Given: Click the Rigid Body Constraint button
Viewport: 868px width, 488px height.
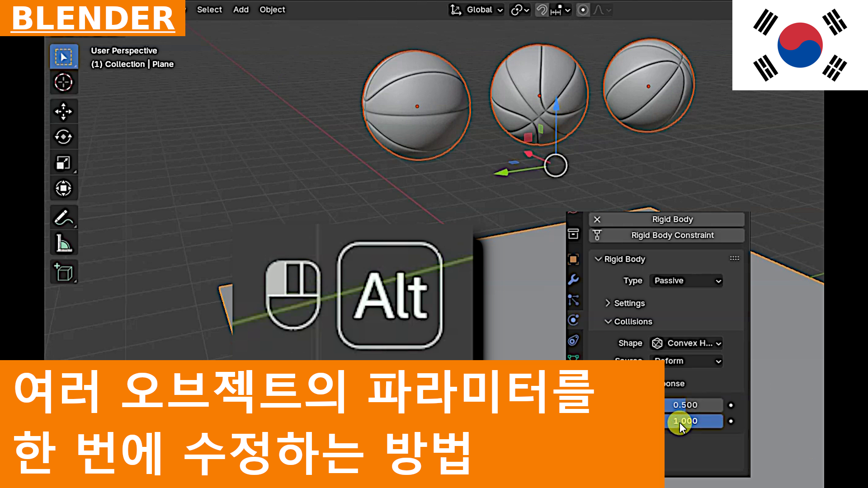Looking at the screenshot, I should pyautogui.click(x=666, y=235).
